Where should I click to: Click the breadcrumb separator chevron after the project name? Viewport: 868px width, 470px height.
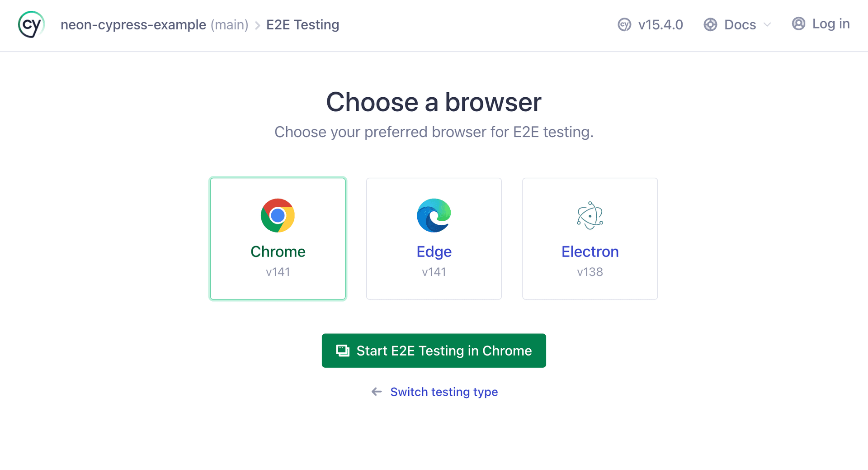257,25
